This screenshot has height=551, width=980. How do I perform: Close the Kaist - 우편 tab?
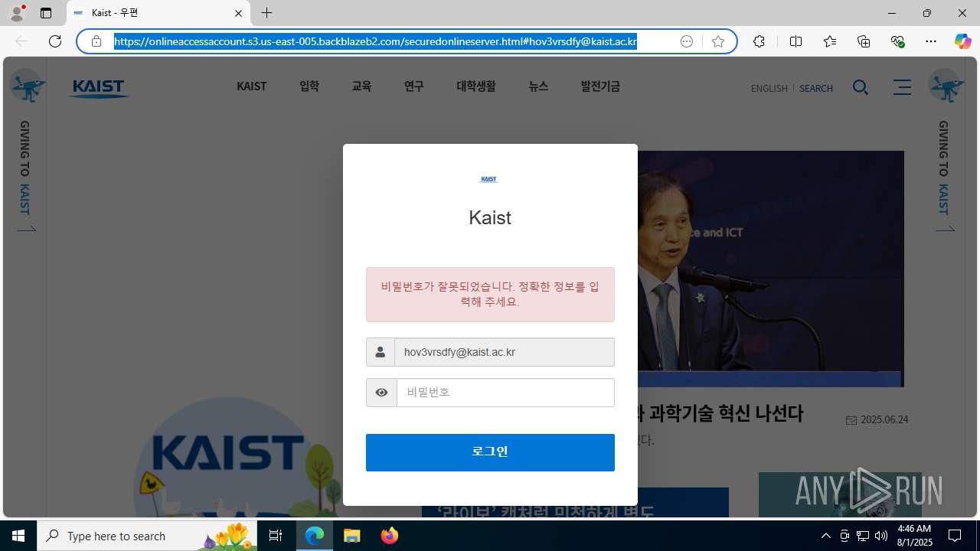238,13
